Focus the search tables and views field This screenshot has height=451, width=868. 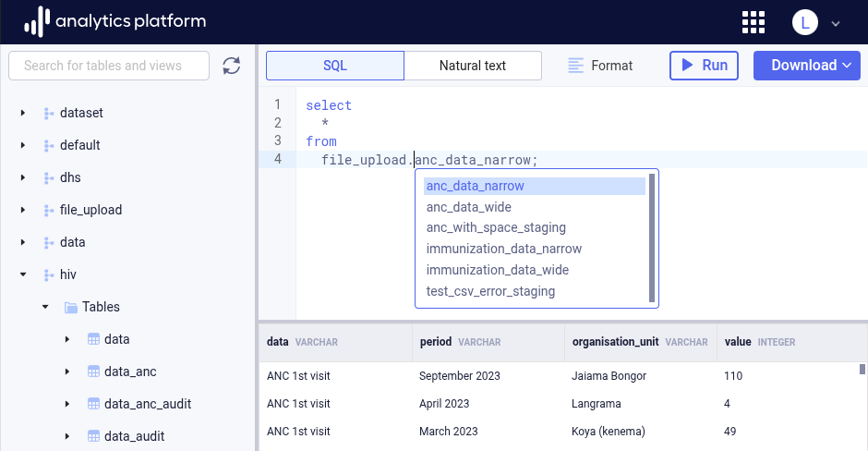pos(109,66)
